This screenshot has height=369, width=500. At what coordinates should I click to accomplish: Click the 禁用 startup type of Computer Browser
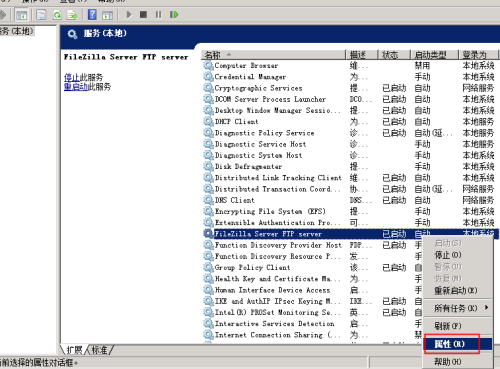422,66
